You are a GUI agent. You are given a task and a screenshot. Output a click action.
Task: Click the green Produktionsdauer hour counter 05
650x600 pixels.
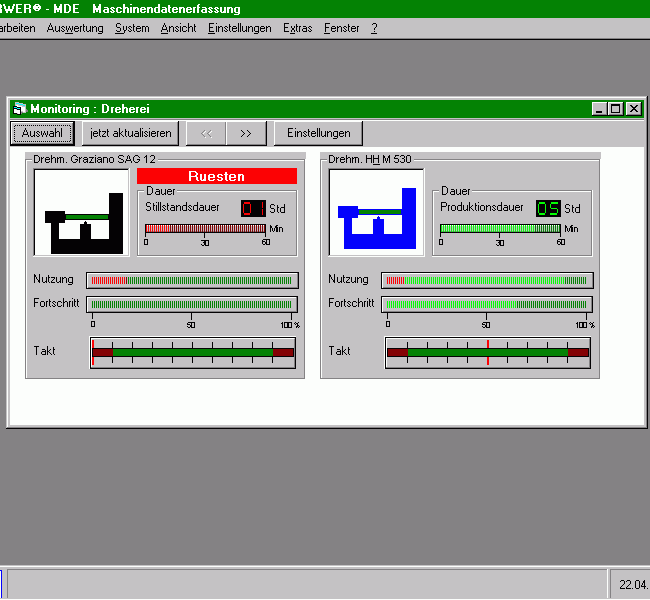pyautogui.click(x=548, y=208)
